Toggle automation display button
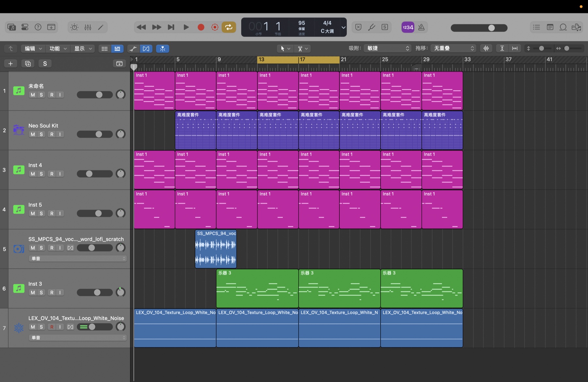Viewport: 588px width, 382px height. click(133, 49)
